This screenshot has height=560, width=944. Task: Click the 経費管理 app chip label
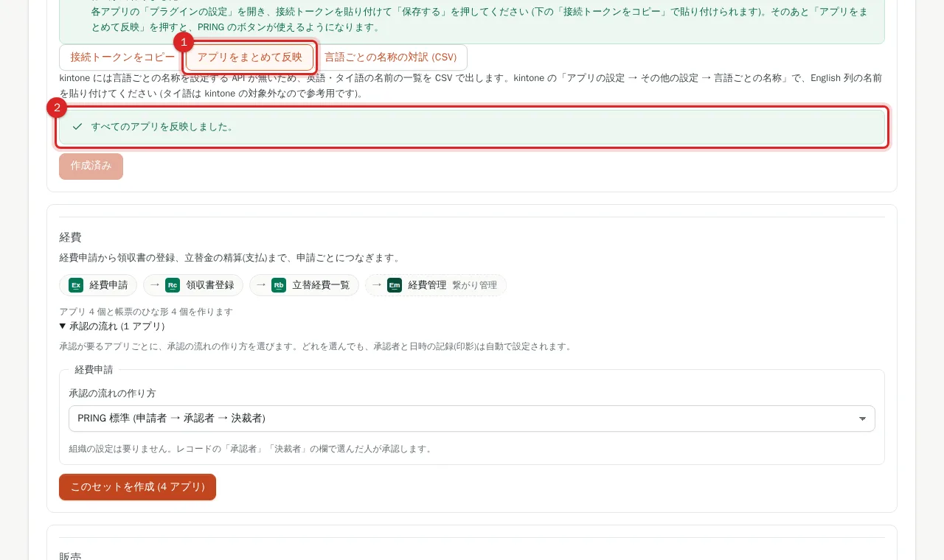click(x=427, y=285)
